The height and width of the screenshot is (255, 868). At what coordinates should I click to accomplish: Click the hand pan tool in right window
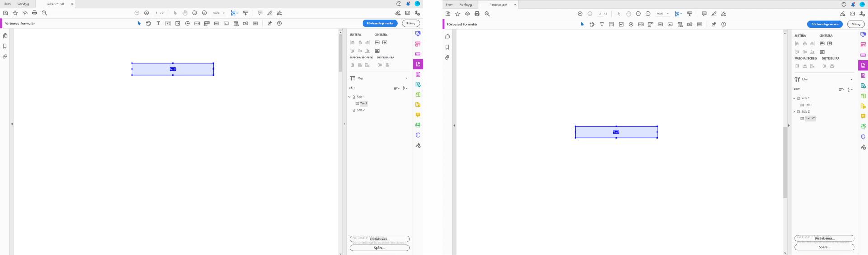point(628,14)
